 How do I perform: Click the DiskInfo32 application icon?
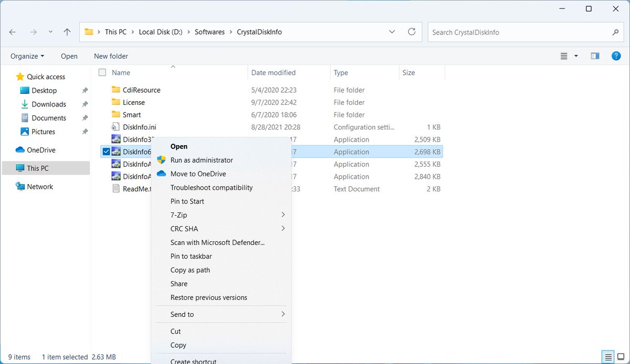click(116, 139)
